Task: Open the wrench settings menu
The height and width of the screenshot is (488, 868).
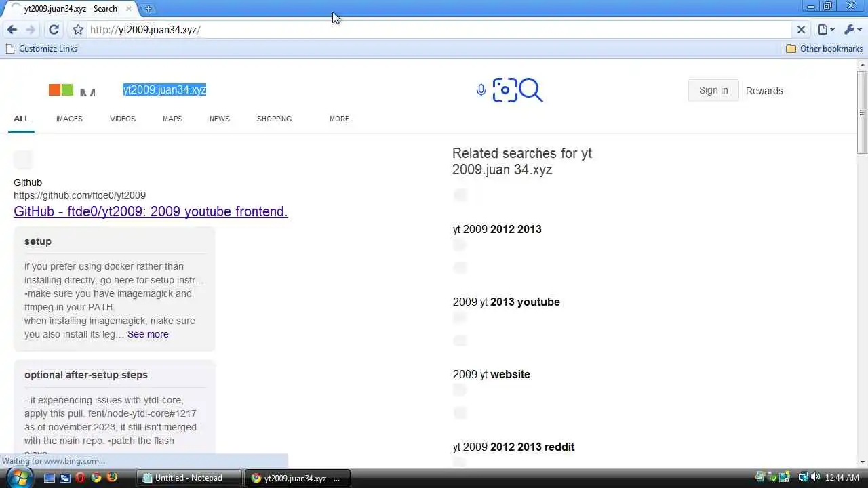Action: [852, 30]
